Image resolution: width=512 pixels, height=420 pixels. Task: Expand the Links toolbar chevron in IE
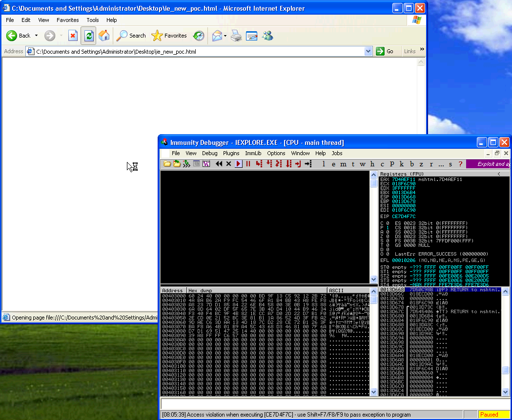(422, 49)
